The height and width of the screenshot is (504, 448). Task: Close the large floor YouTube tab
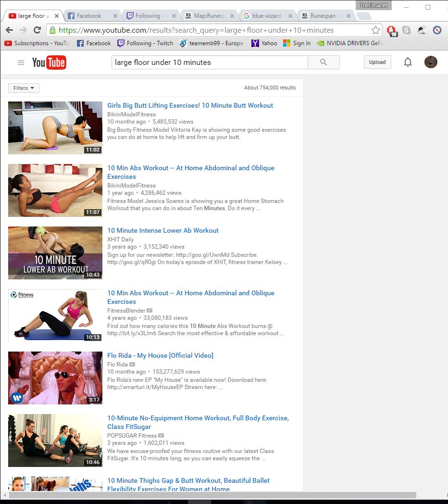57,16
